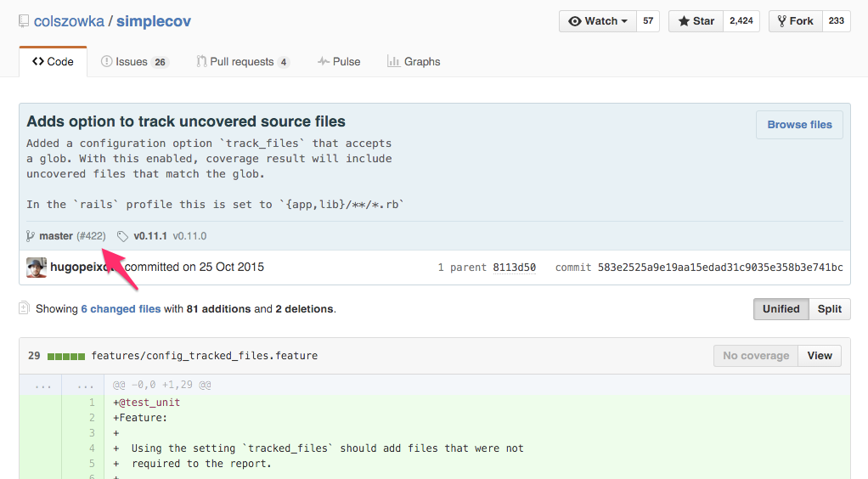Click the repository book icon

[24, 21]
